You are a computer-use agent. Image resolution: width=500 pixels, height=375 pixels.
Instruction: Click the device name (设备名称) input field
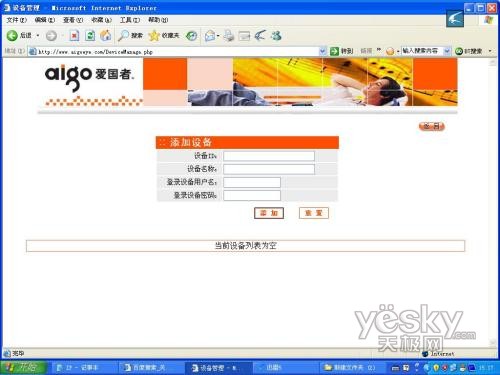pyautogui.click(x=269, y=169)
